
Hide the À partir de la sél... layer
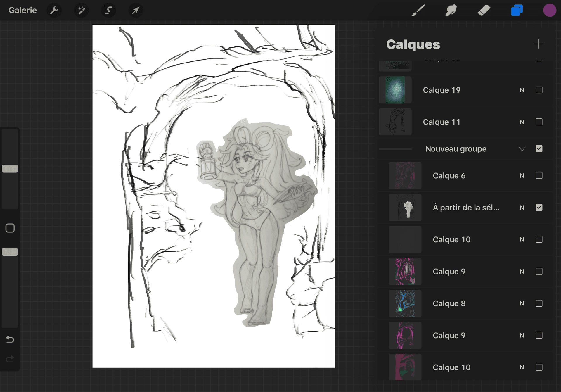pos(539,208)
